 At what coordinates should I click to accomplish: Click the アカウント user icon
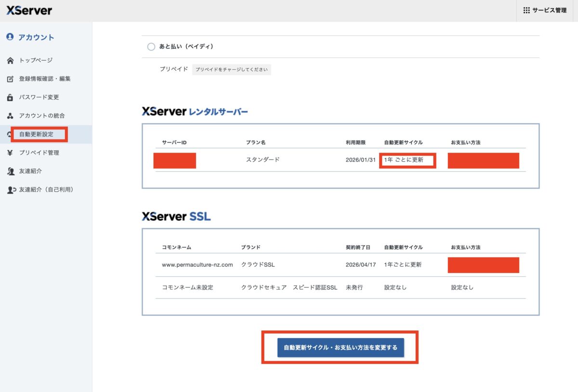[x=10, y=37]
